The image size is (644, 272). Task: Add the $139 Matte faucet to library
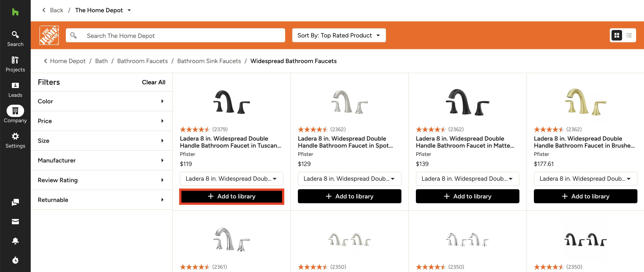click(x=467, y=196)
